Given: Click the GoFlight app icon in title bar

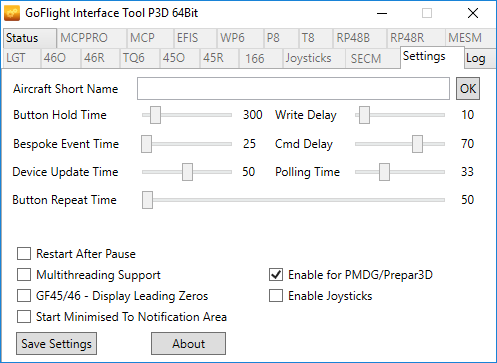Looking at the screenshot, I should coord(12,13).
